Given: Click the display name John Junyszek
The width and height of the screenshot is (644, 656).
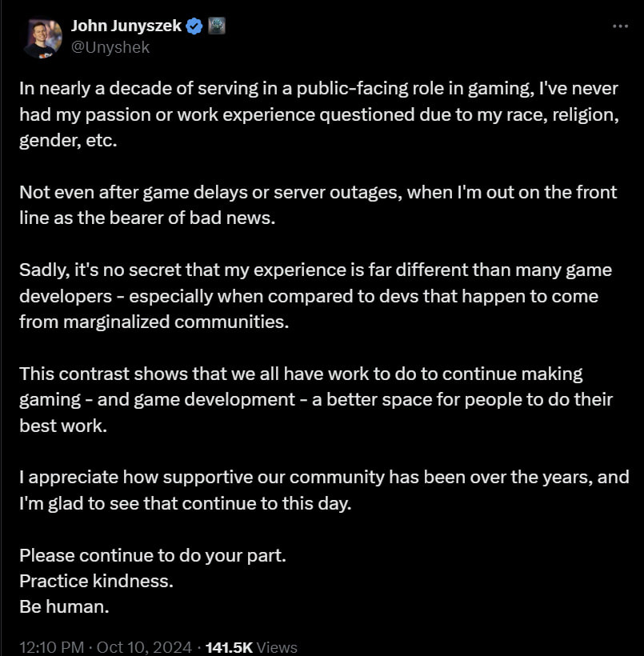Looking at the screenshot, I should tap(126, 26).
